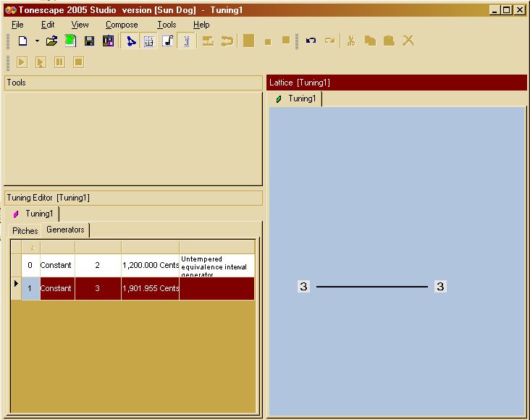Select the Tuning1 tab in Lattice panel
The image size is (530, 420).
pos(296,98)
